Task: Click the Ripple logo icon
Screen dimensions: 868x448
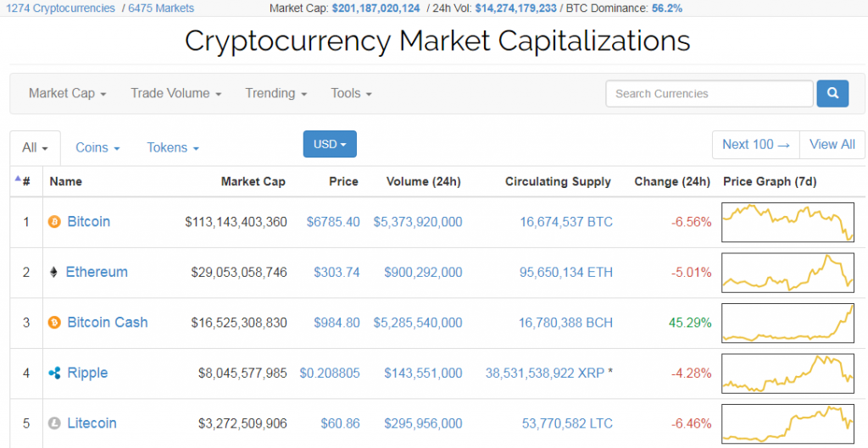Action: [54, 373]
